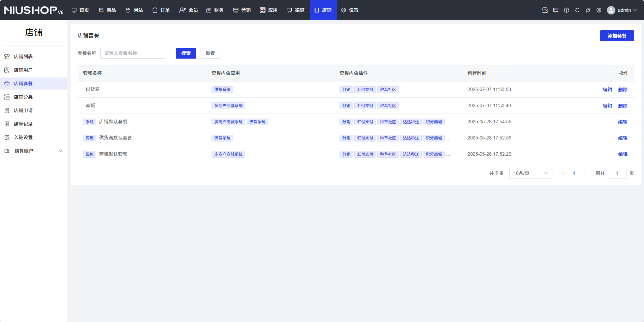Open 入驻设置 in the sidebar

23,137
